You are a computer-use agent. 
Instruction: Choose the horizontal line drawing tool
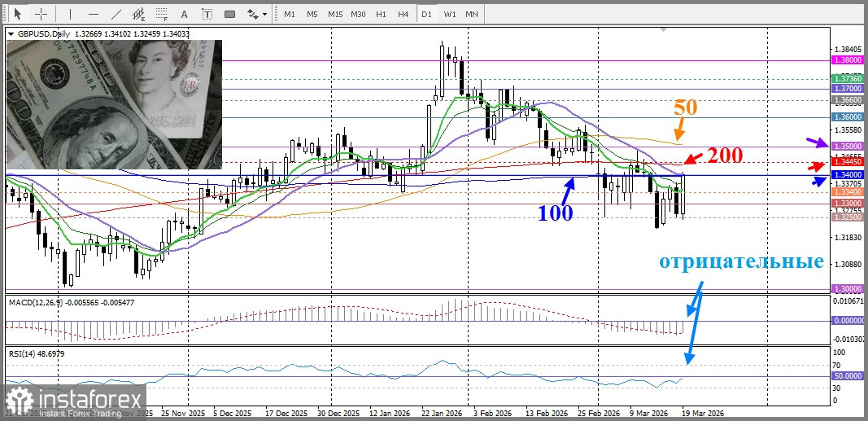click(93, 14)
